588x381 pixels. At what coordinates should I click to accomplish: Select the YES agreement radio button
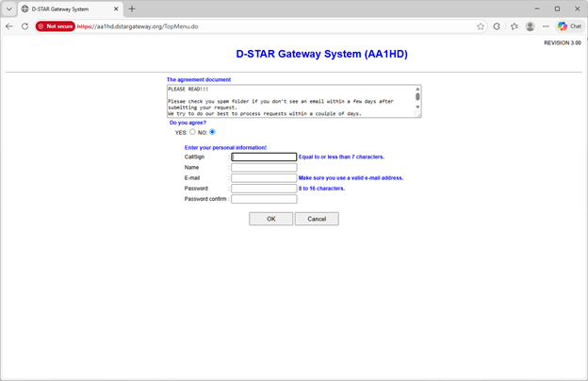193,132
